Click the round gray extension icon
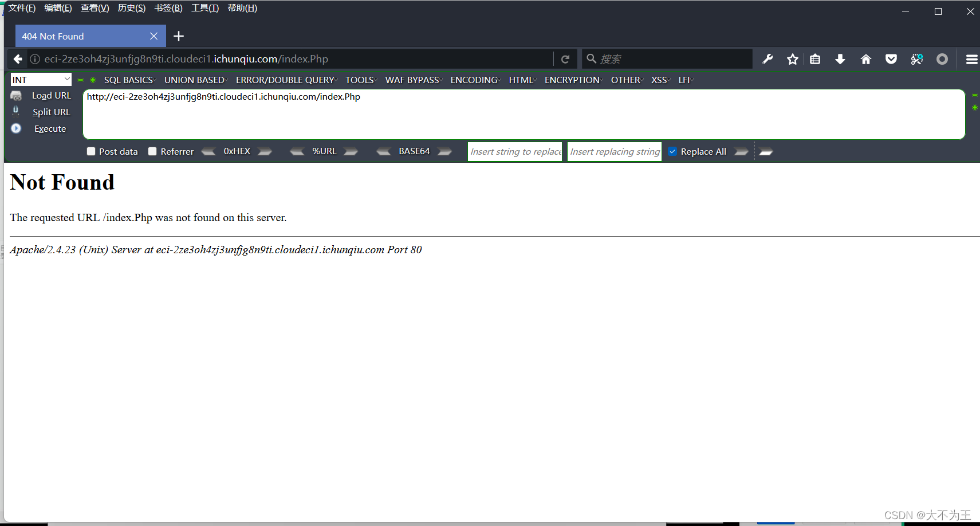Screen dimensions: 980x526 tap(942, 59)
